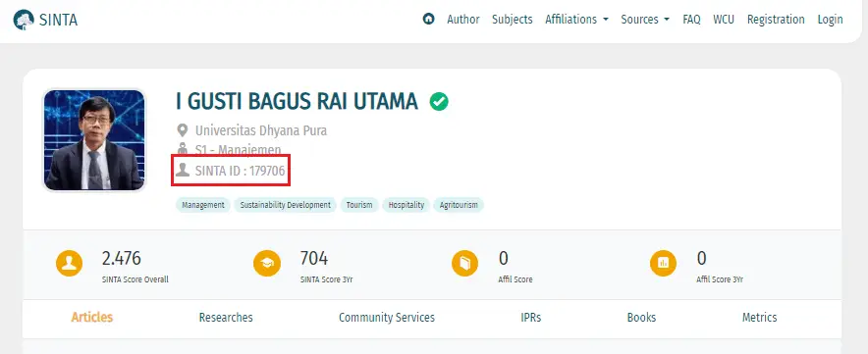868x354 pixels.
Task: Click the author name I GUSTI BAGUS RAI UTAMA
Action: click(x=297, y=102)
